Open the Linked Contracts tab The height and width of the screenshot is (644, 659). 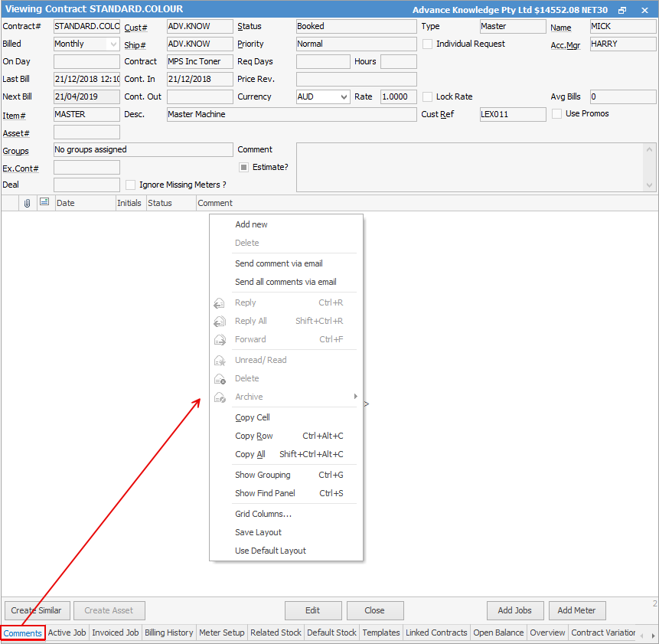pyautogui.click(x=436, y=633)
